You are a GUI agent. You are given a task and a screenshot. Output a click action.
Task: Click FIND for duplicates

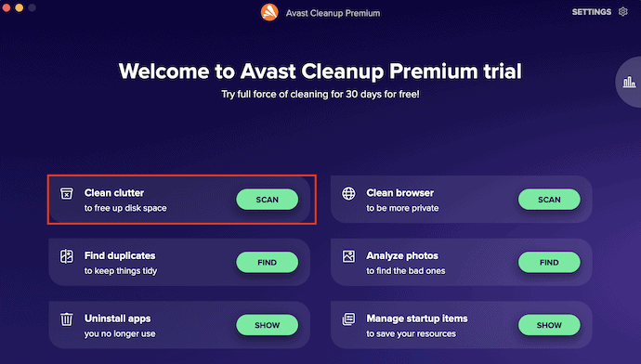click(x=267, y=262)
